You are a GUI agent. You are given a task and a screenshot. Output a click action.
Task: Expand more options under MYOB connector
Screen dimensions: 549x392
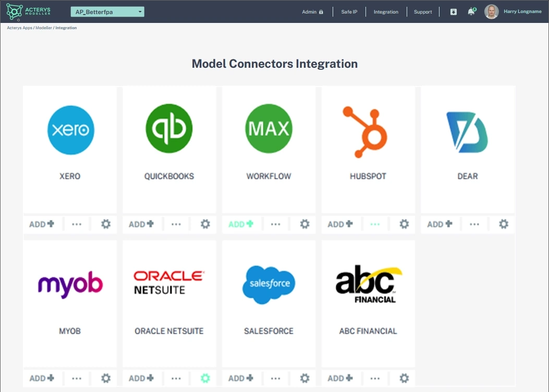[x=77, y=378]
